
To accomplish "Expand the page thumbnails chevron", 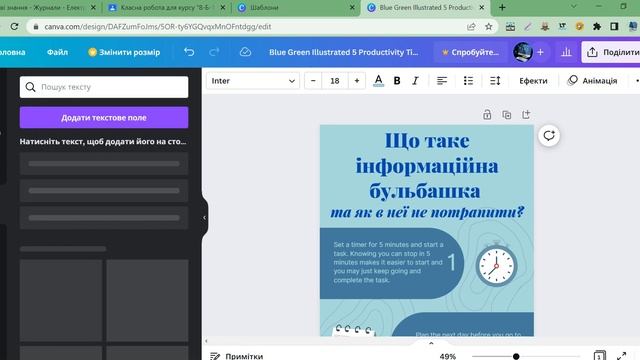I will 431,343.
